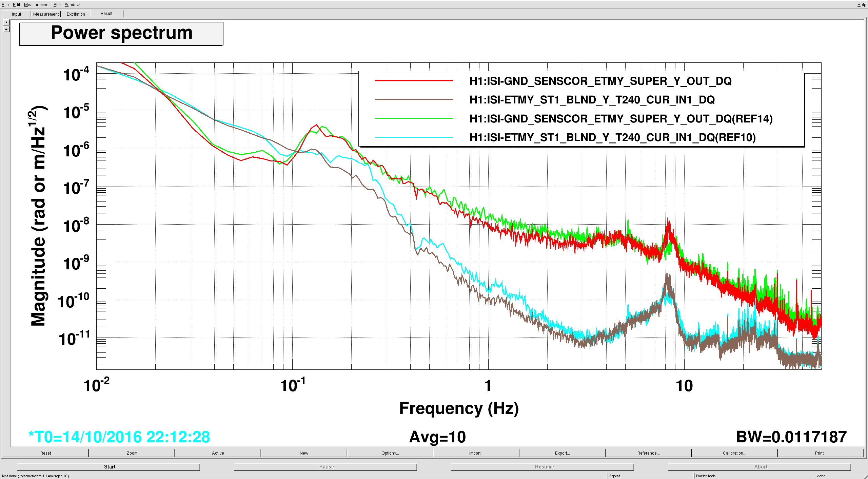Click the Import... button
868x479 pixels.
476,453
